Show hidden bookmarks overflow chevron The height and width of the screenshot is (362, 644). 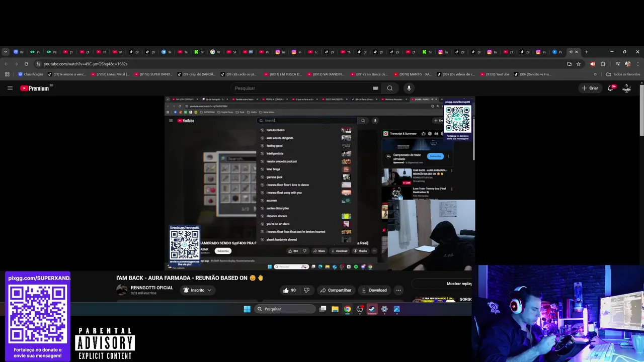tap(595, 74)
